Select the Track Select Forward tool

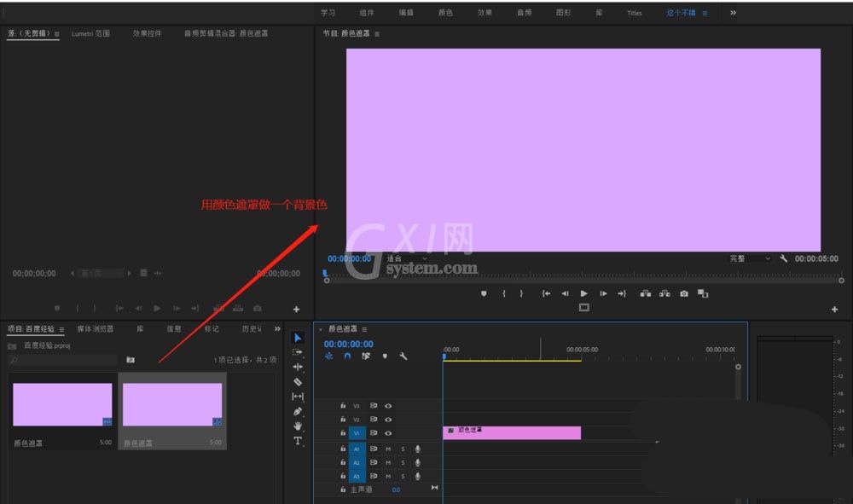click(x=298, y=352)
